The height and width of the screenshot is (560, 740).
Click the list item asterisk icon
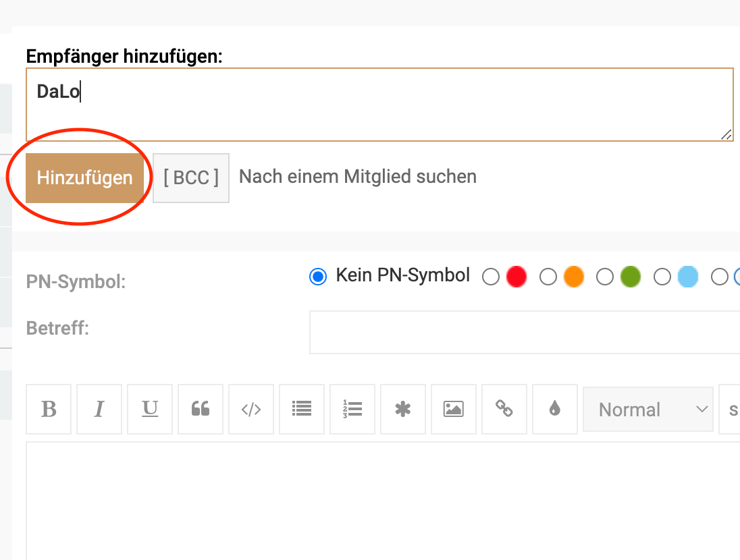point(403,409)
